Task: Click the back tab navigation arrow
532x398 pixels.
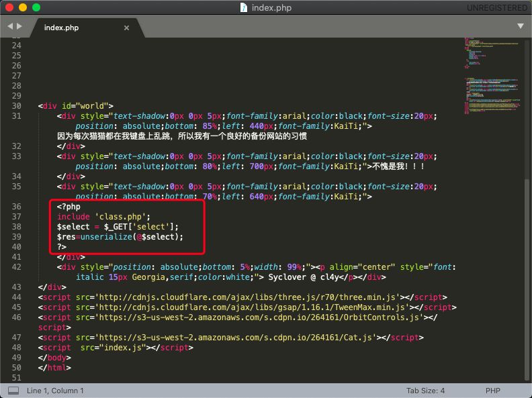Action: [x=10, y=26]
